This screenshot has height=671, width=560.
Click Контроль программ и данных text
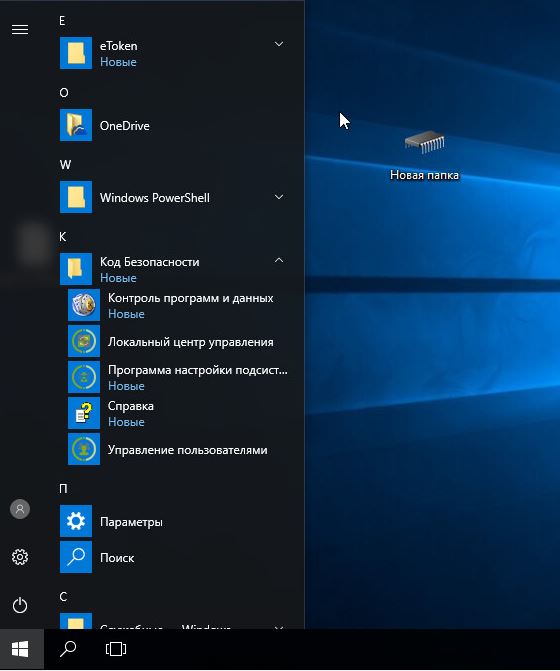click(x=190, y=298)
